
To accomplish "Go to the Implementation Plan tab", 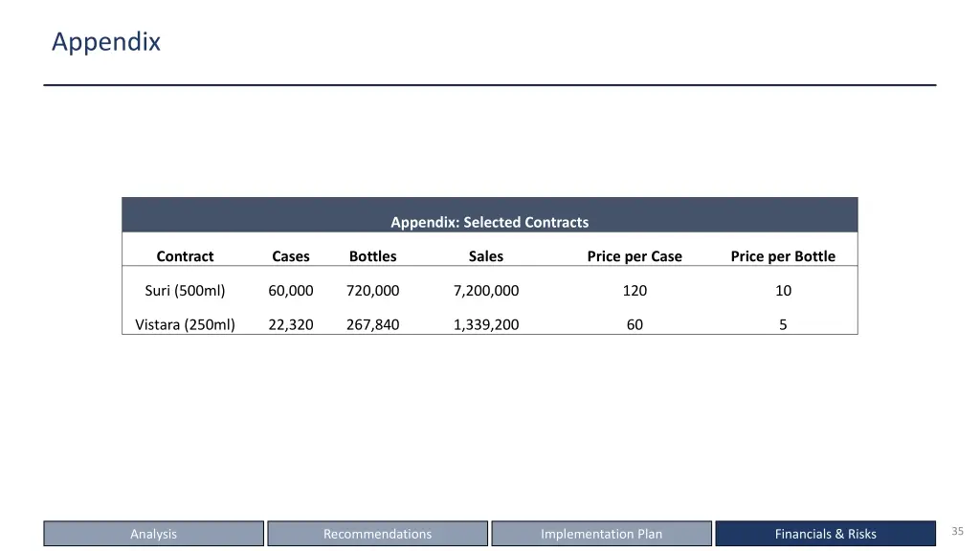I will point(601,534).
